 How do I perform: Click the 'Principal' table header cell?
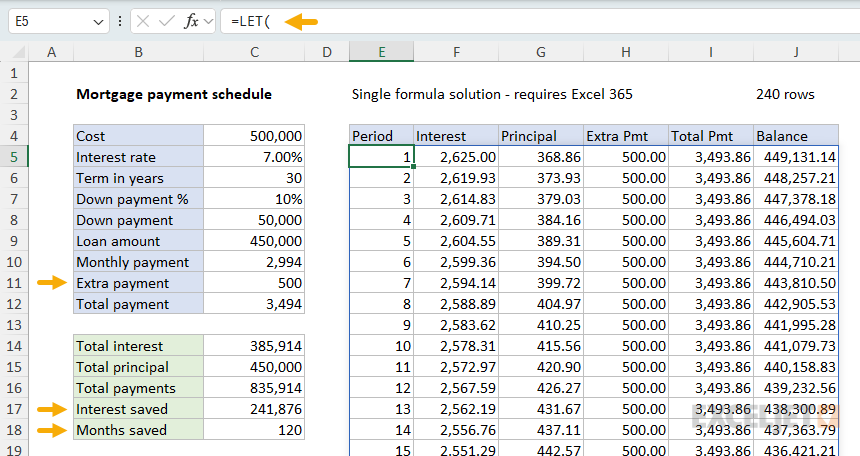[541, 136]
